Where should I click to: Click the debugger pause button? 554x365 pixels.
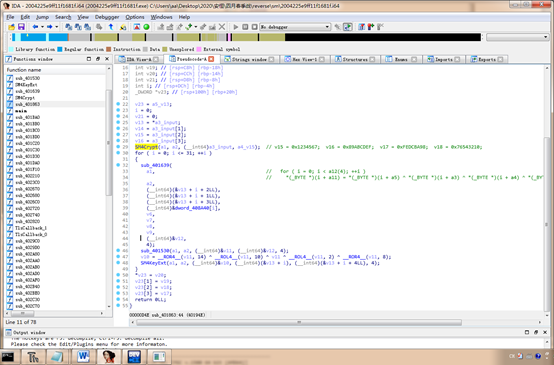click(x=245, y=27)
